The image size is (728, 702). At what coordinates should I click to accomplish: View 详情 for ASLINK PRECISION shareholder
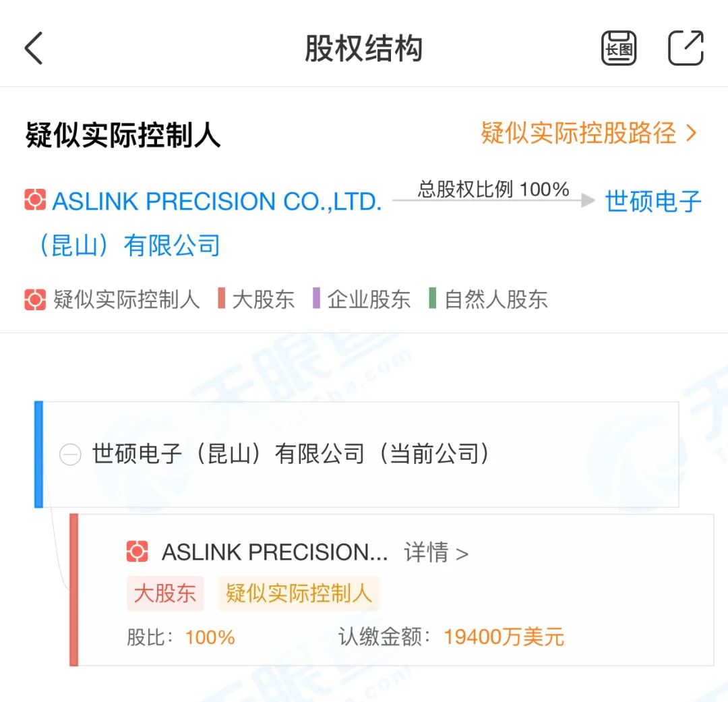pos(435,553)
